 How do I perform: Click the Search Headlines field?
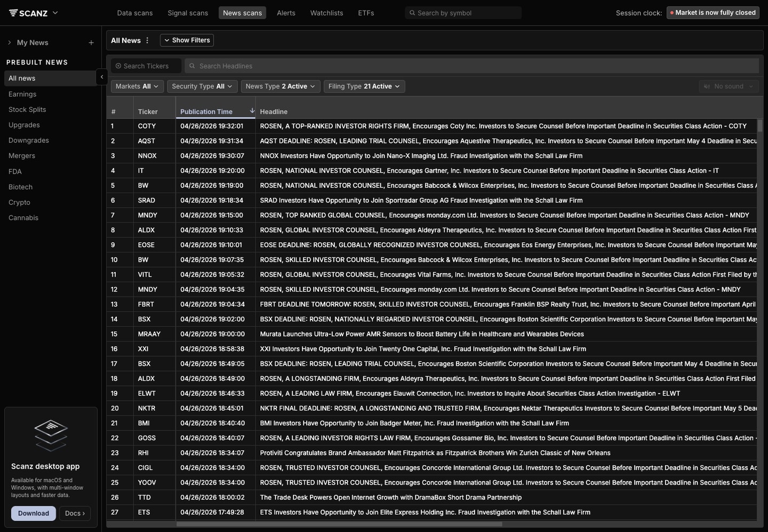pos(471,66)
